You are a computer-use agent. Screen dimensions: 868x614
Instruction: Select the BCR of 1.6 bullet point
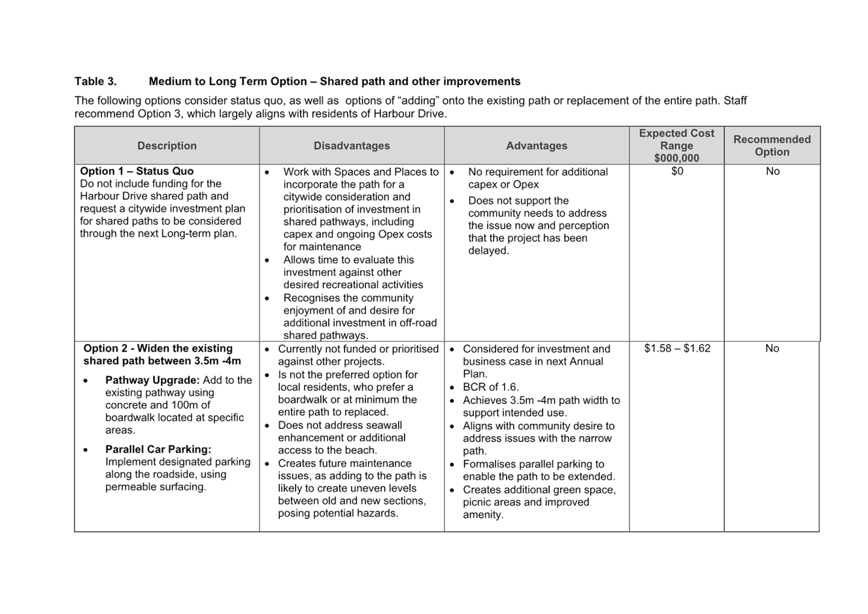(x=491, y=386)
